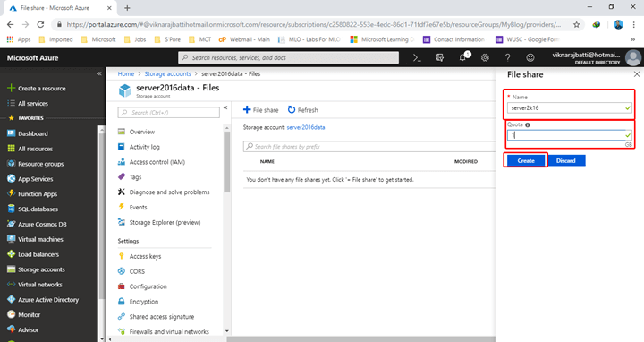Viewport: 644px width, 342px height.
Task: Add a new File share
Action: tap(261, 110)
